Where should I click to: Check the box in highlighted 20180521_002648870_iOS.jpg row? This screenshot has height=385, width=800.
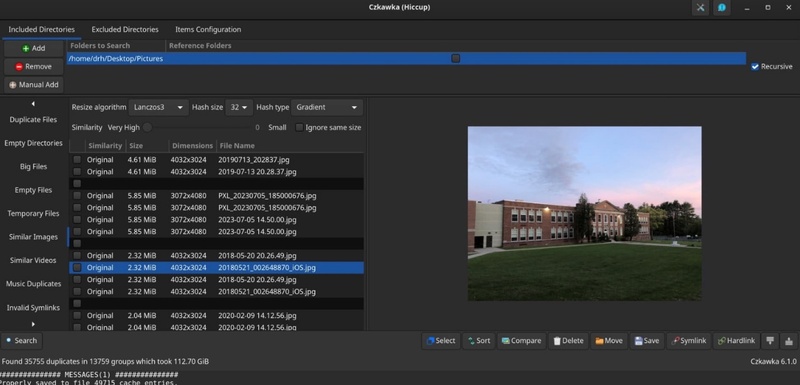pos(77,268)
